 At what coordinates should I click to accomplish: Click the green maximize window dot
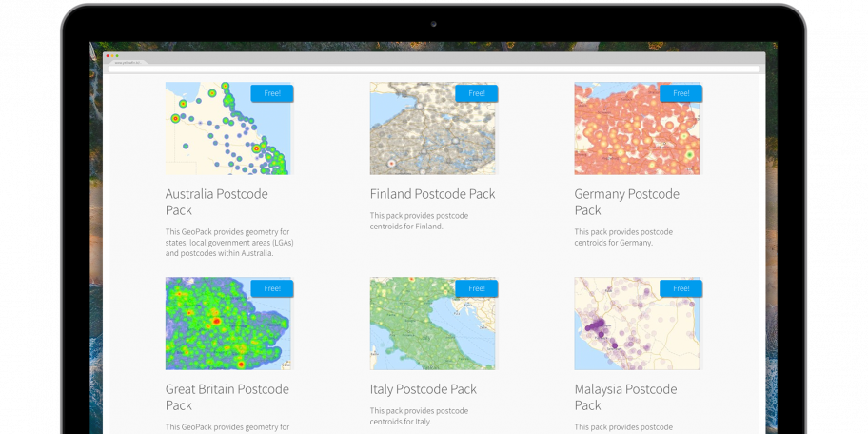(x=117, y=56)
